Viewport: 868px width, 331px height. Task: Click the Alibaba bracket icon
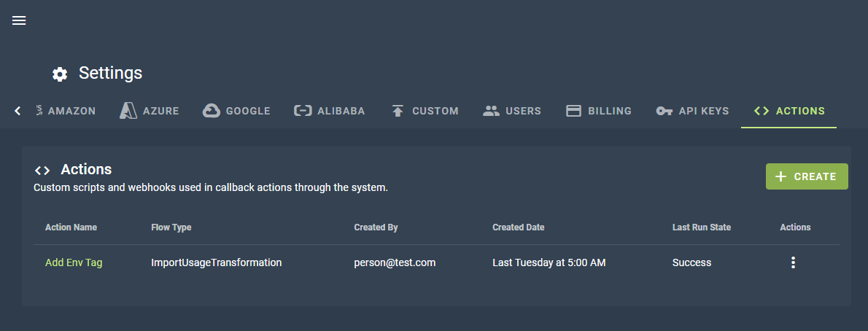[302, 111]
